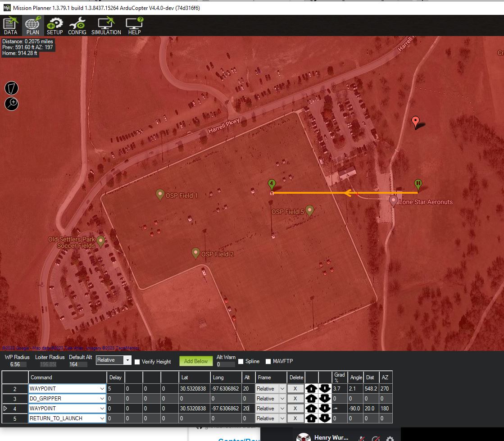Open the DATA flight data screen
The image size is (504, 441).
10,26
